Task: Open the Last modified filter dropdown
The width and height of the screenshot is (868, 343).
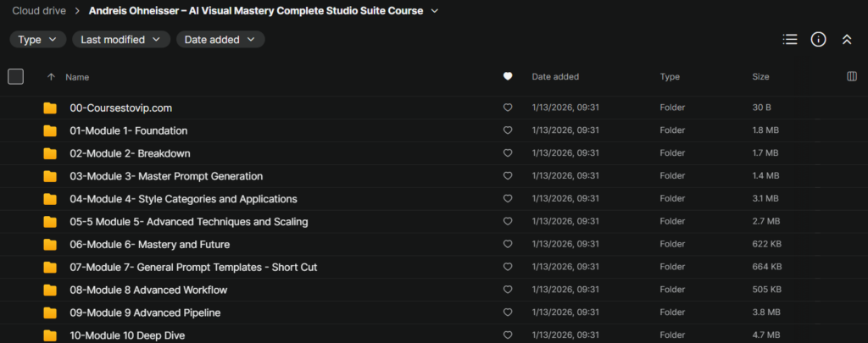Action: [x=120, y=39]
